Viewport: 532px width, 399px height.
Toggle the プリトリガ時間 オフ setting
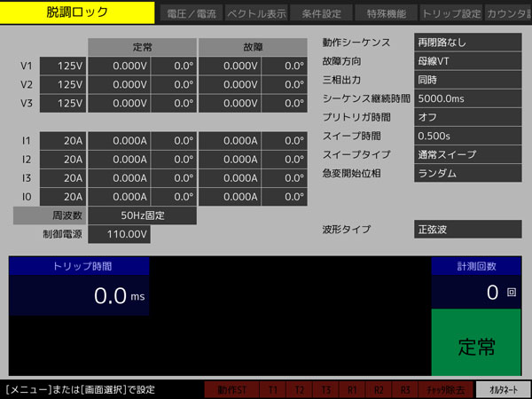coord(467,116)
